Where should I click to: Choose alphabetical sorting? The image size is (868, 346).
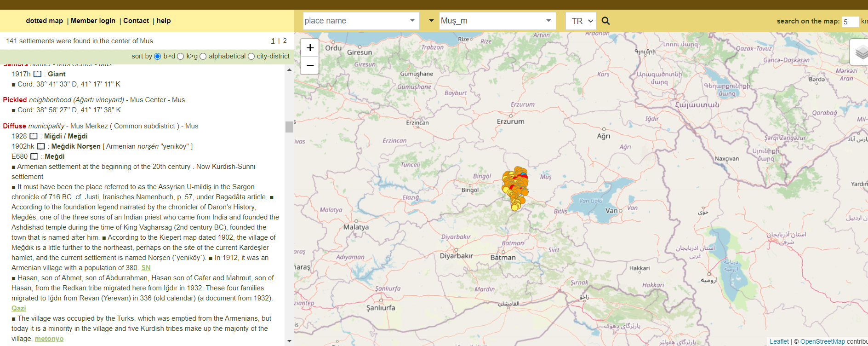203,56
